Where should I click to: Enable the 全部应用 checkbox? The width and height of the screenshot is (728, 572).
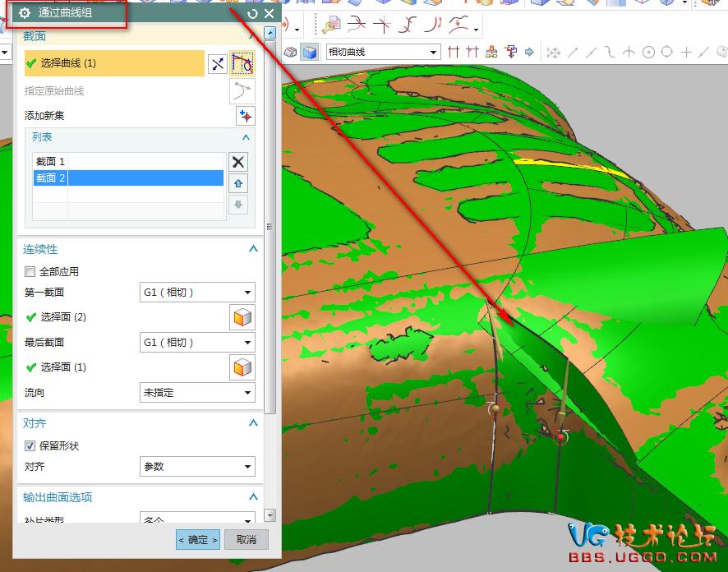coord(30,272)
